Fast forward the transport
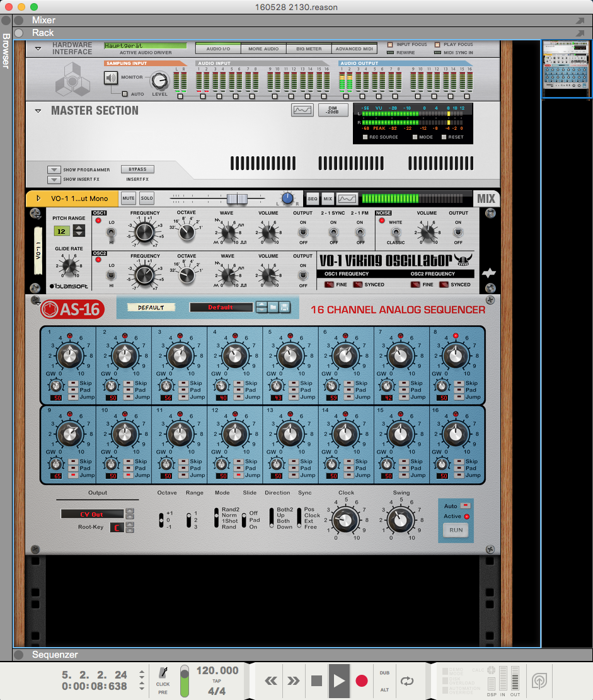 (294, 681)
